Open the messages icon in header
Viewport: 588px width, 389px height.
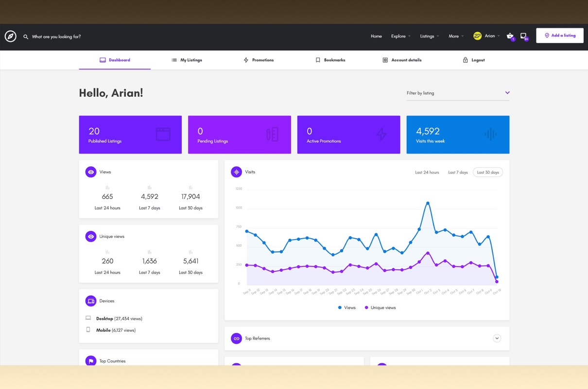tap(523, 36)
